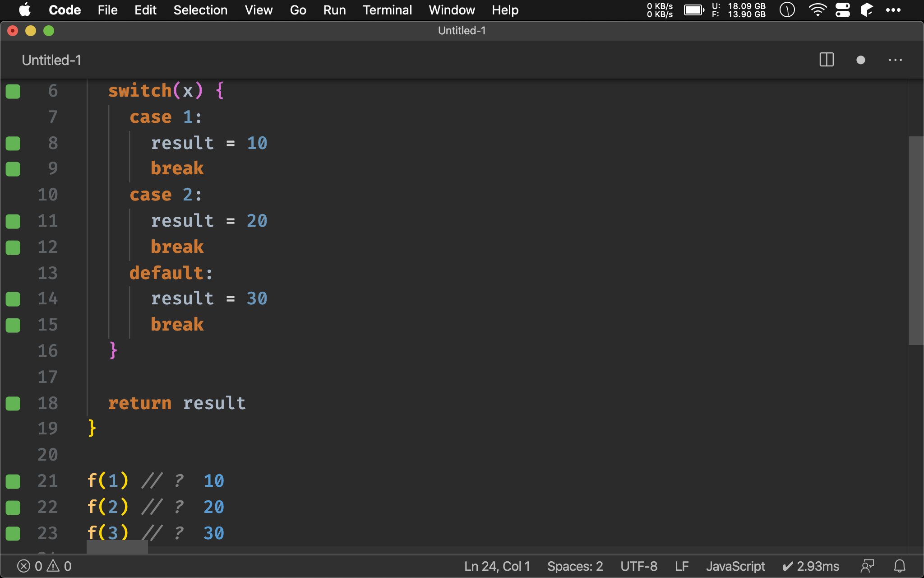Image resolution: width=924 pixels, height=578 pixels.
Task: Open the File menu
Action: pyautogui.click(x=107, y=10)
